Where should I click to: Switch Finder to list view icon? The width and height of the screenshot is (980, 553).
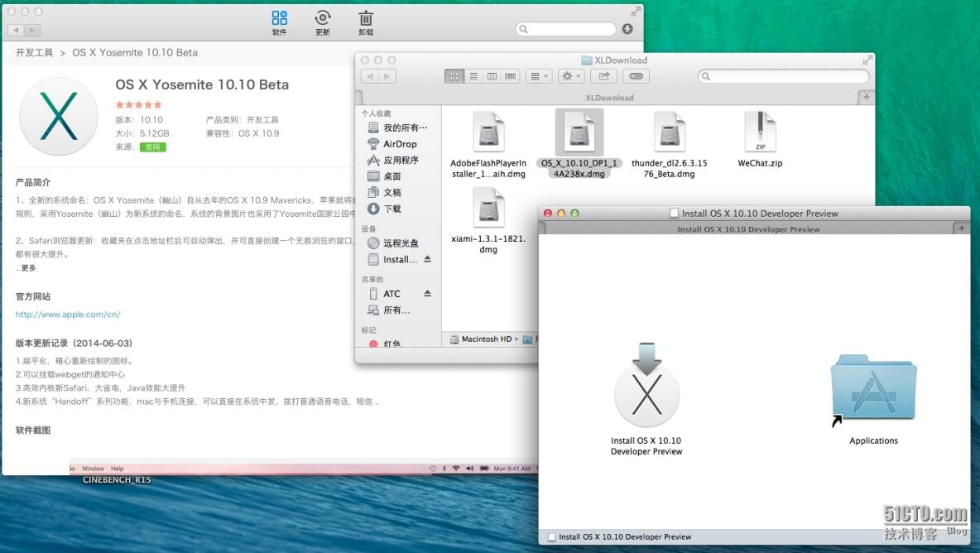[x=473, y=75]
